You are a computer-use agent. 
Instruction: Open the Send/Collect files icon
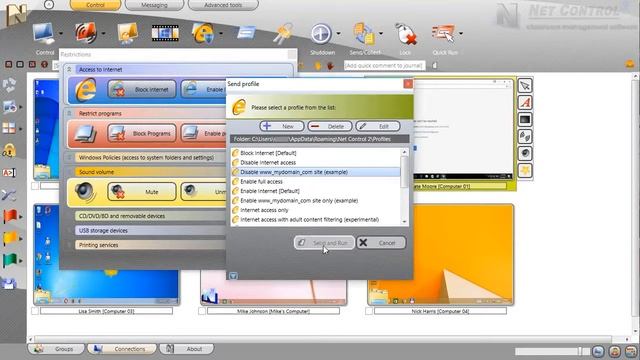pos(364,33)
